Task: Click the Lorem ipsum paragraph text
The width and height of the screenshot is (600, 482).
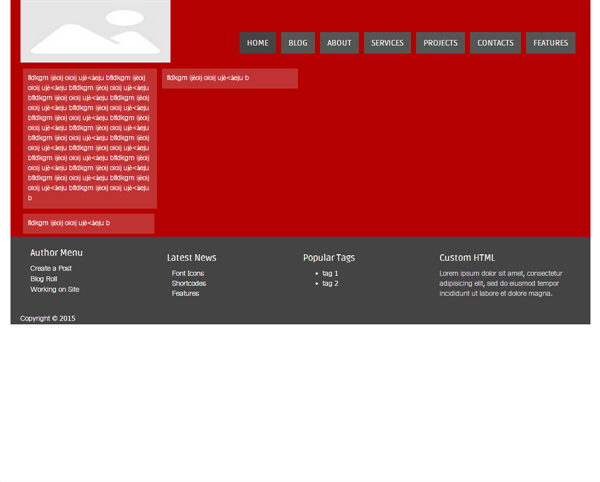Action: click(x=501, y=283)
